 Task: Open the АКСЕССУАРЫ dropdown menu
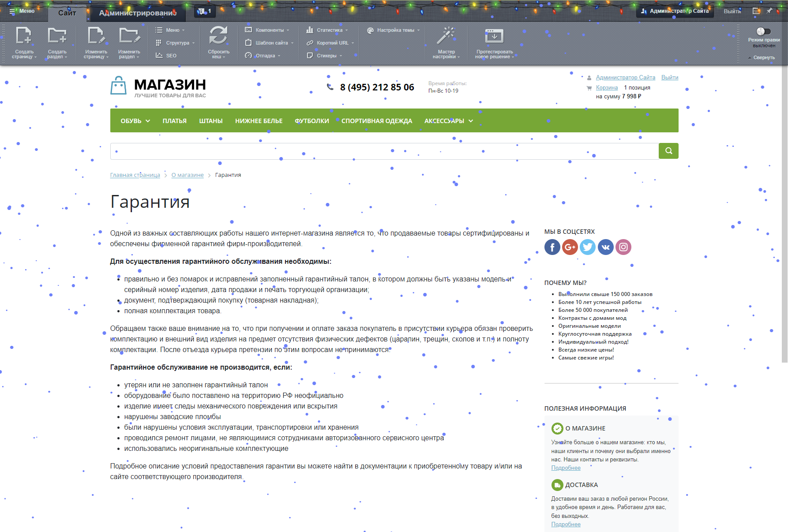448,120
